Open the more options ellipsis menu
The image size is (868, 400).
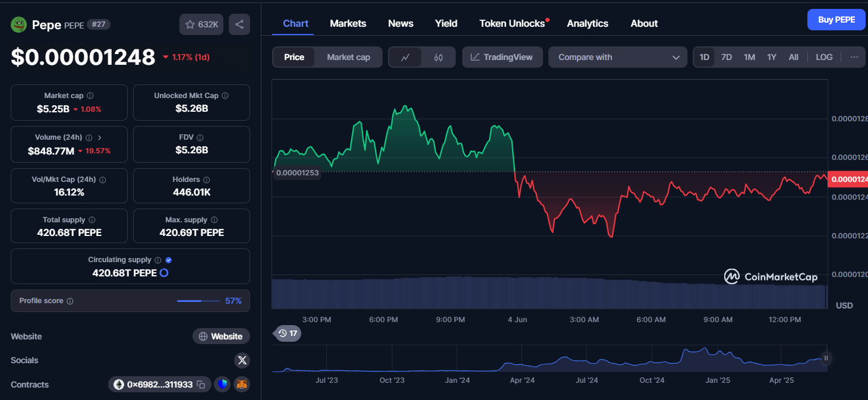[854, 57]
